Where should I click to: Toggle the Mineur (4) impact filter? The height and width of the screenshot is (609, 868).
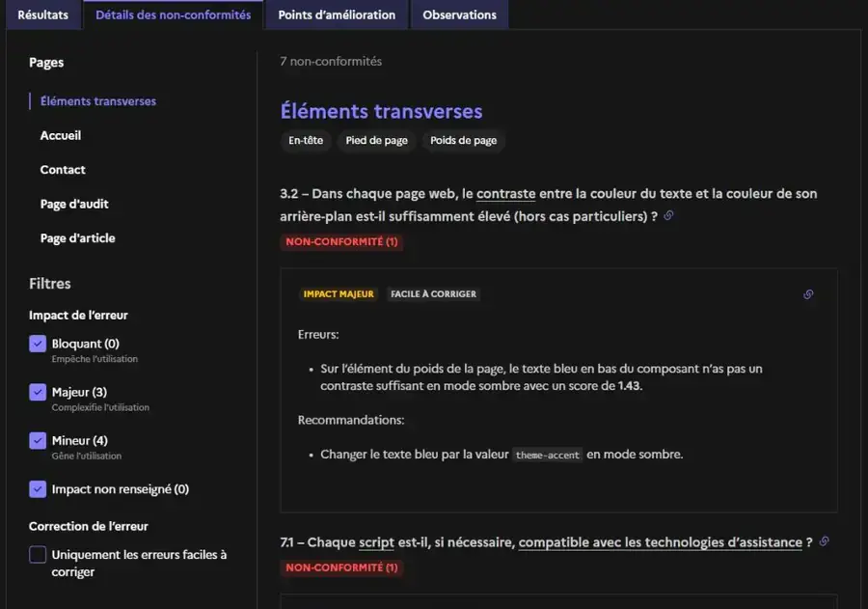point(38,440)
